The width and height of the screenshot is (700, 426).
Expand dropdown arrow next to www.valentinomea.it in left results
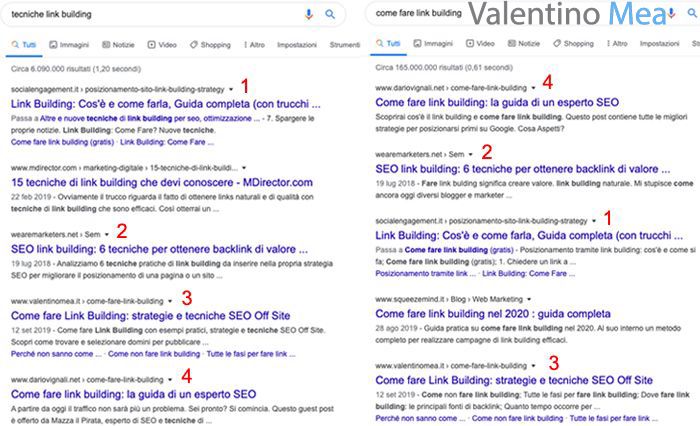coord(170,301)
